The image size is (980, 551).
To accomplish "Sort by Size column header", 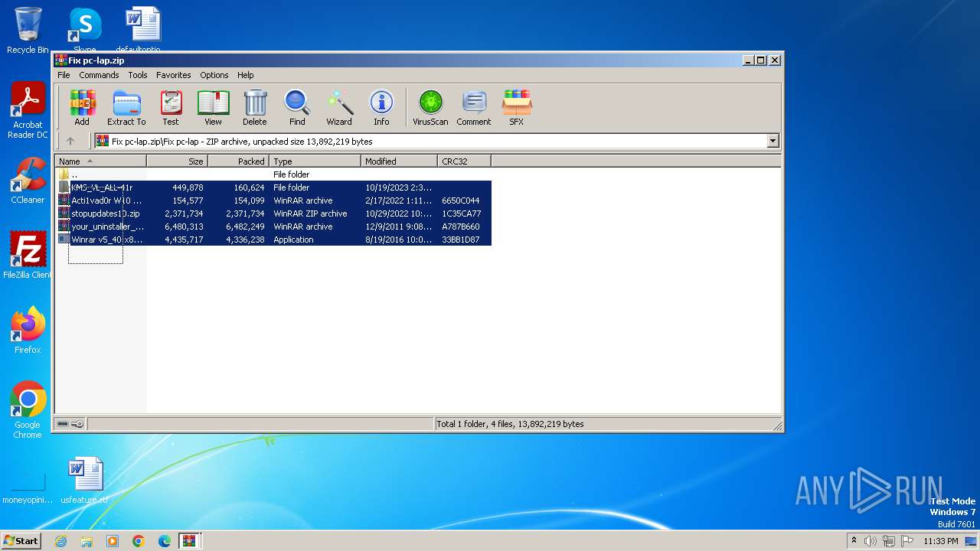I will [x=177, y=161].
